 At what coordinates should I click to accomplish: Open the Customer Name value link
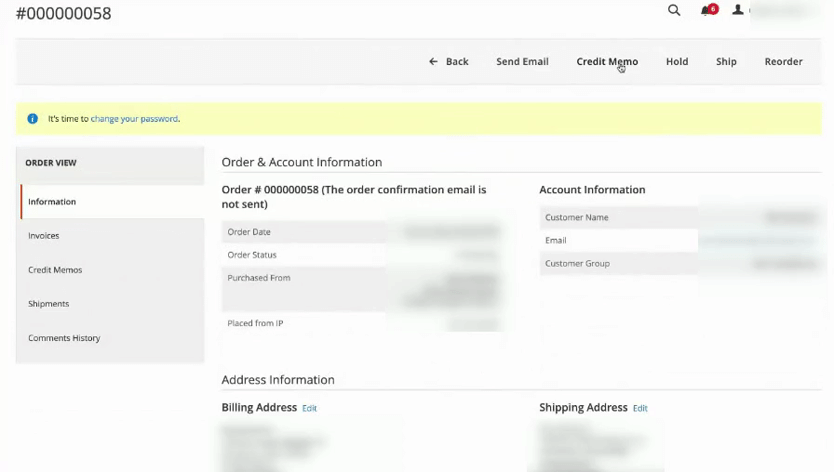[790, 217]
